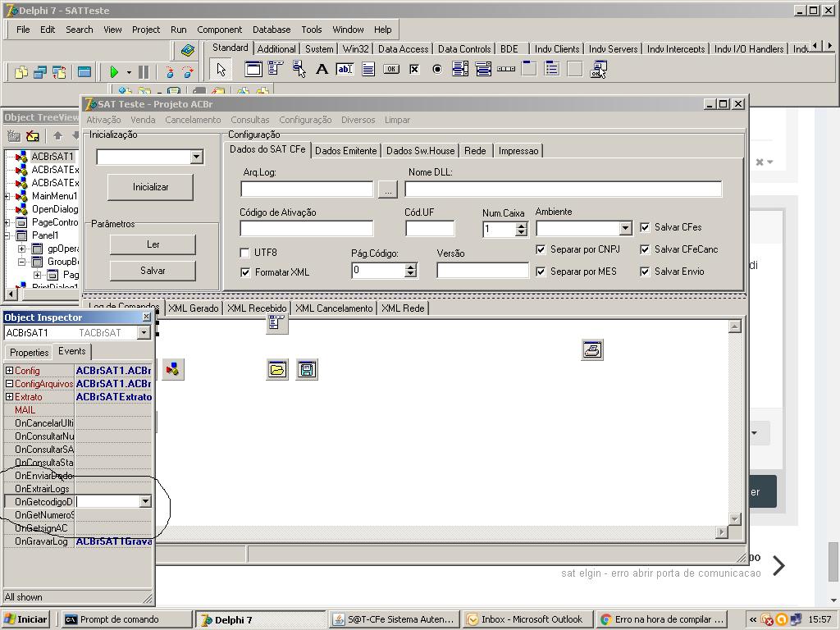The height and width of the screenshot is (630, 840).
Task: Click the Num.Caixa spinner up arrow
Action: pos(521,226)
